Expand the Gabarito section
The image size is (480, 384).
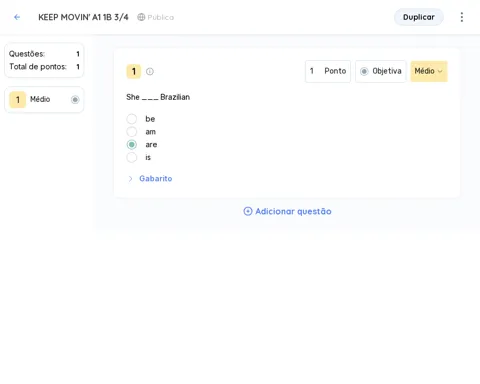(150, 179)
